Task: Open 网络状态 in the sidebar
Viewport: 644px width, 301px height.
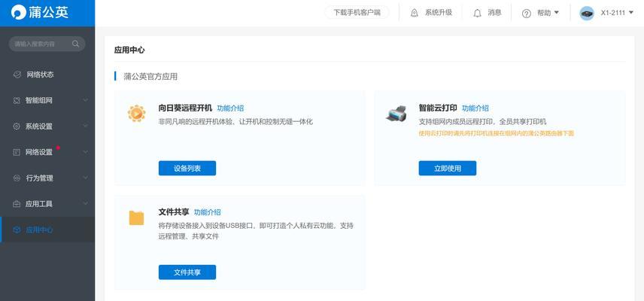Action: point(47,74)
